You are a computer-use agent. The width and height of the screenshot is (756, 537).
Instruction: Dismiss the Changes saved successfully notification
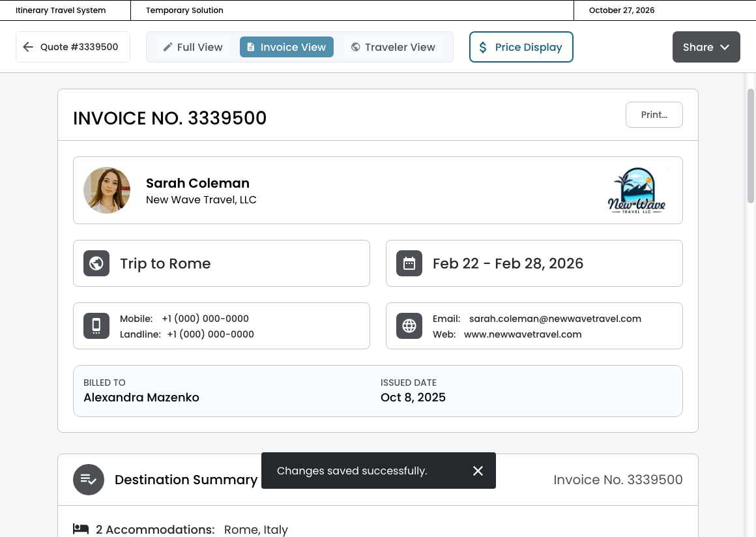[x=478, y=471]
